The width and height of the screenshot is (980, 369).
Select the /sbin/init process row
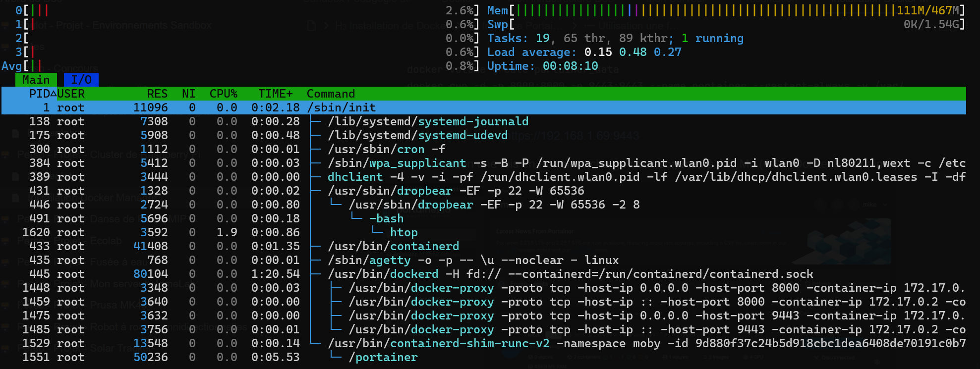point(484,107)
